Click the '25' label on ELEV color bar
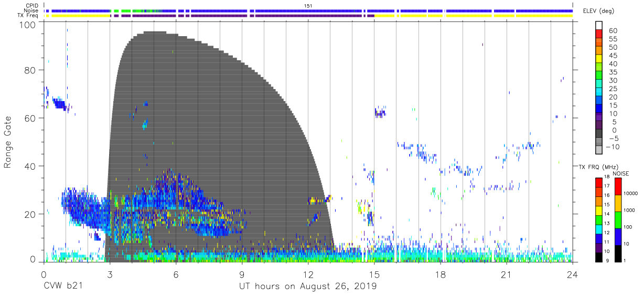This screenshot has height=297, width=644. (x=612, y=89)
